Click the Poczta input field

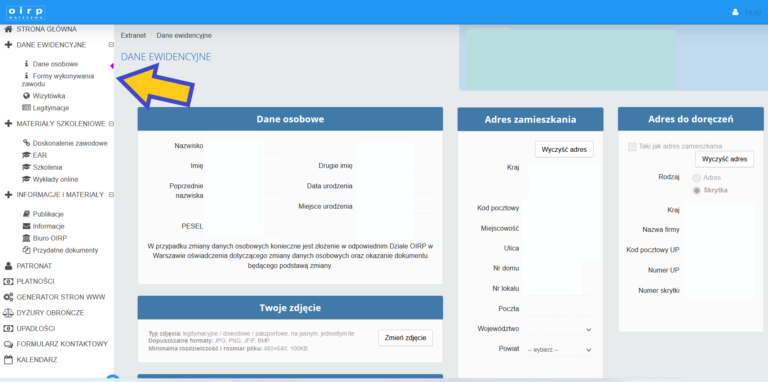[559, 309]
